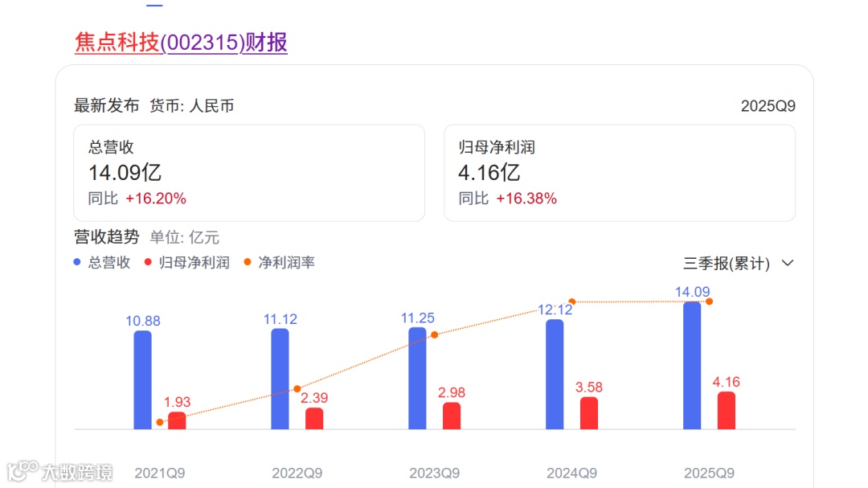Click the 2024Q9 red profit bar
The width and height of the screenshot is (868, 488).
click(589, 412)
